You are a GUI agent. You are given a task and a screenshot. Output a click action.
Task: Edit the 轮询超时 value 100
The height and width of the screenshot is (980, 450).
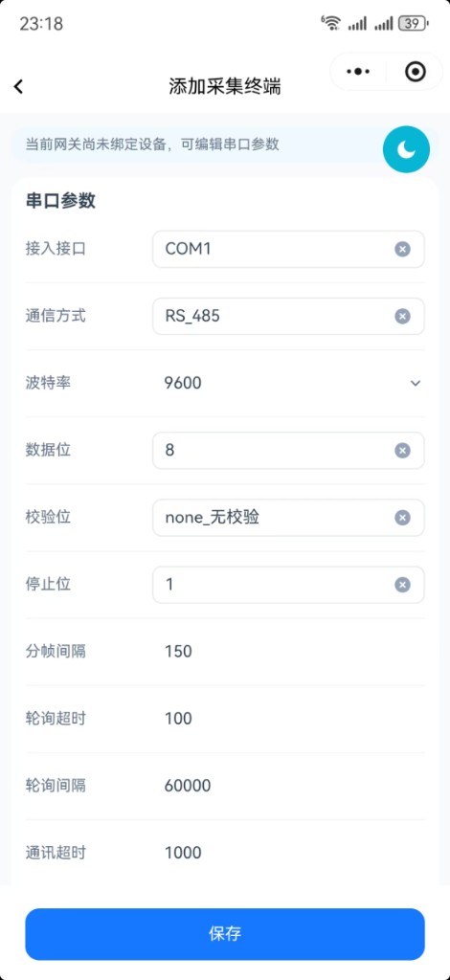178,719
